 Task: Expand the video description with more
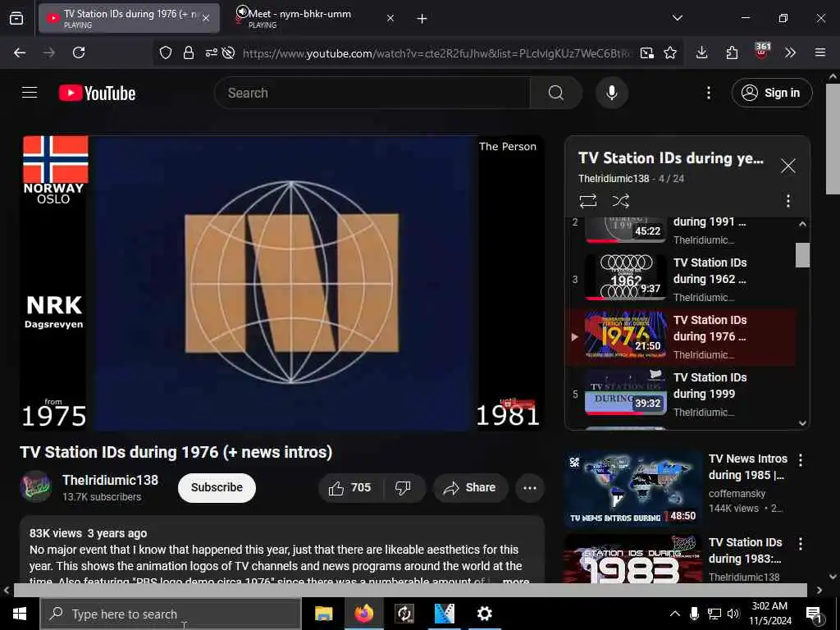516,580
